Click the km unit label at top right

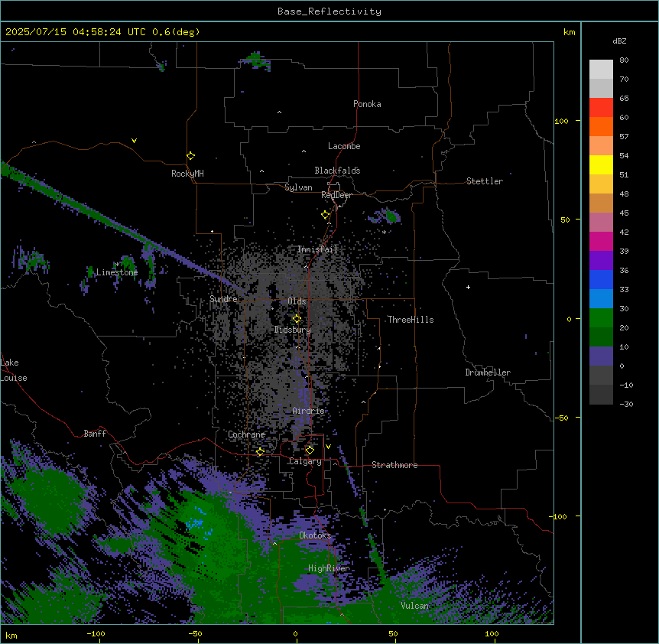click(569, 32)
